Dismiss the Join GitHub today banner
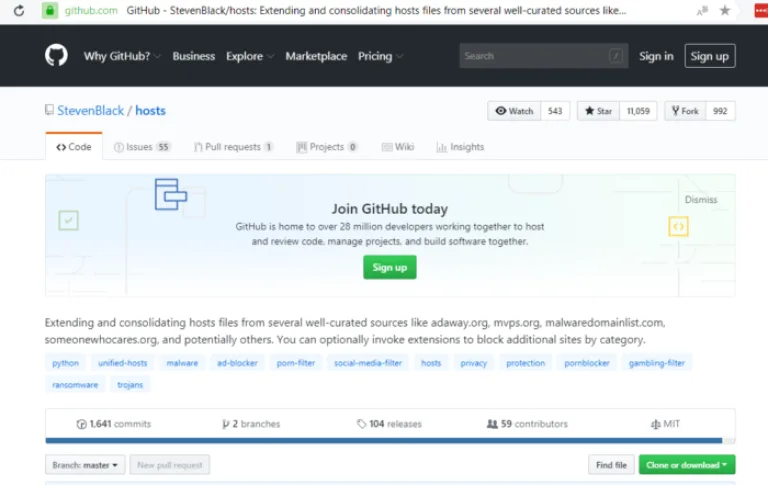This screenshot has height=485, width=768. point(701,199)
